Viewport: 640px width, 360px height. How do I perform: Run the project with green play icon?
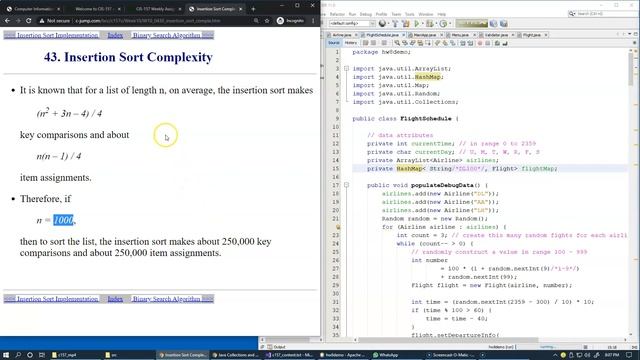coord(417,24)
